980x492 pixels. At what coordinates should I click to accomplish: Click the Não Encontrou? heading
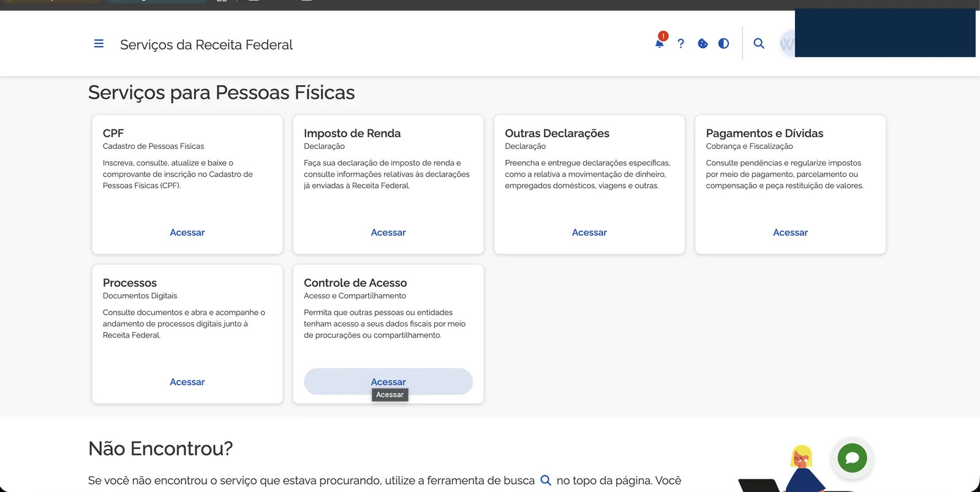coord(160,448)
